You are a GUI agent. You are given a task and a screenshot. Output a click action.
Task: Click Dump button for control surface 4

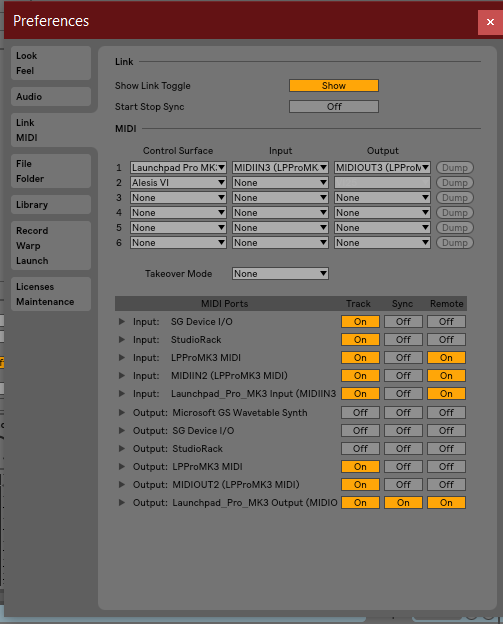pyautogui.click(x=455, y=213)
